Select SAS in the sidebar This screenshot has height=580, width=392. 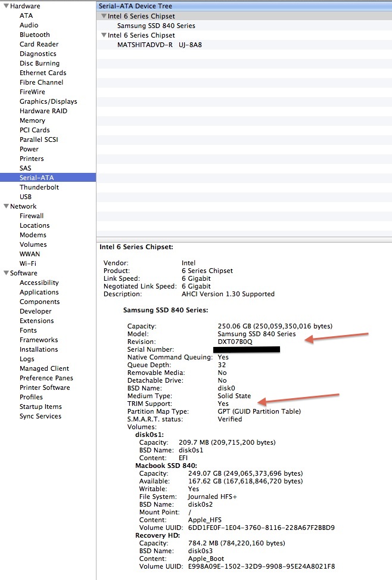pos(26,168)
